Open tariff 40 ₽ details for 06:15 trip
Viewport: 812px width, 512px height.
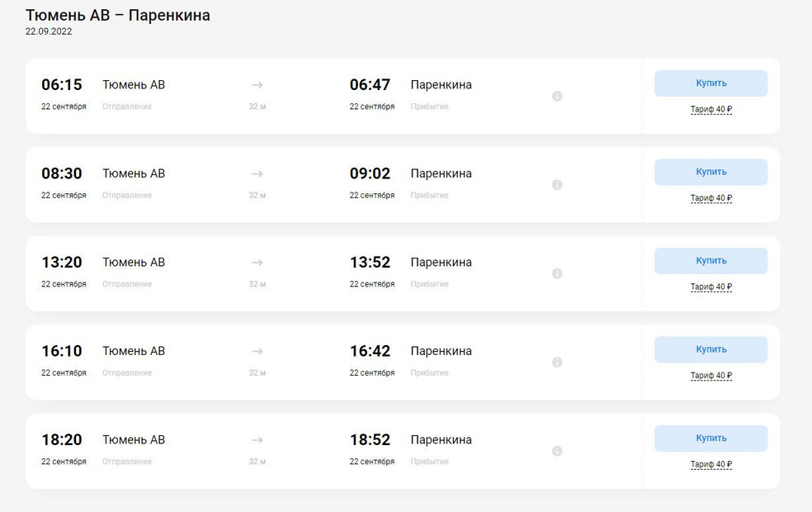711,110
